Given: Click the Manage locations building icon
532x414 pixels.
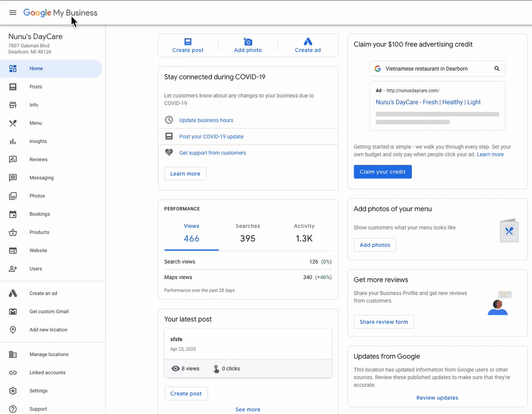Looking at the screenshot, I should (13, 355).
